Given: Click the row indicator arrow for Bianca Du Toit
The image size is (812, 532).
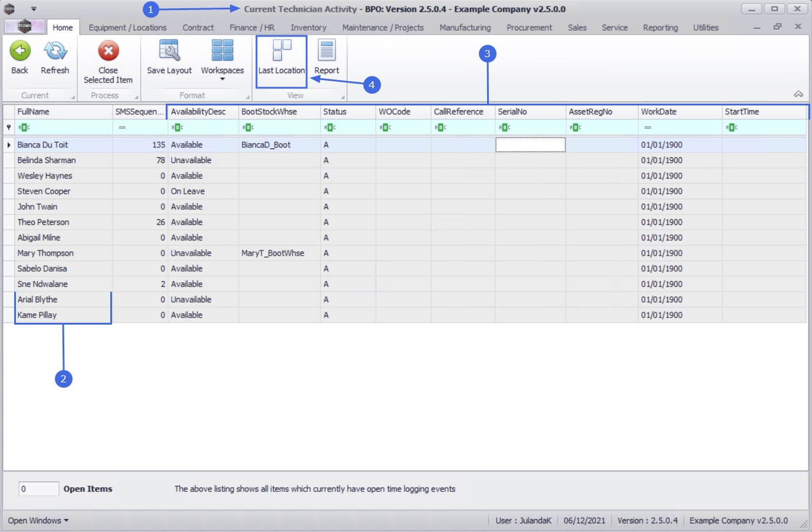Looking at the screenshot, I should 9,145.
